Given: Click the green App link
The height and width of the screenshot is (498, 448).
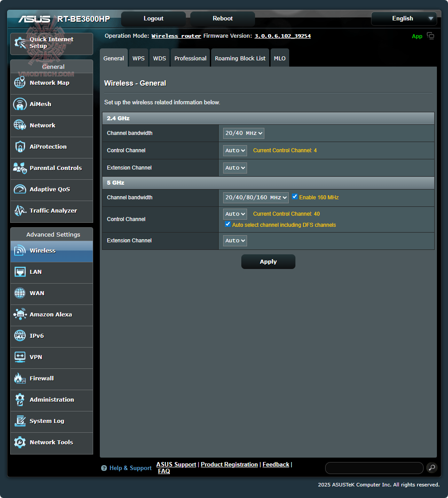Looking at the screenshot, I should coord(417,36).
